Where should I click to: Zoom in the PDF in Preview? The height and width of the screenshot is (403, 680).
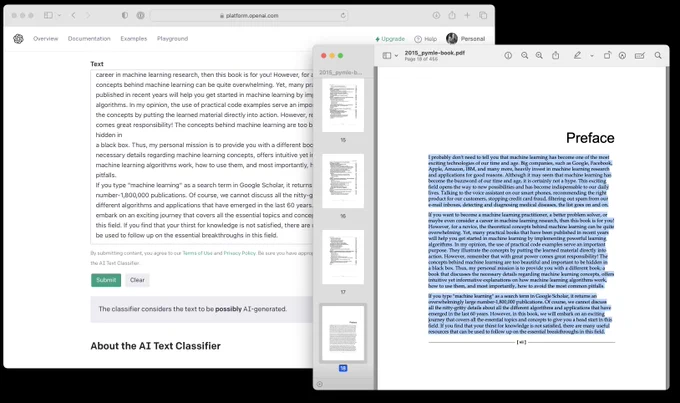(x=539, y=56)
